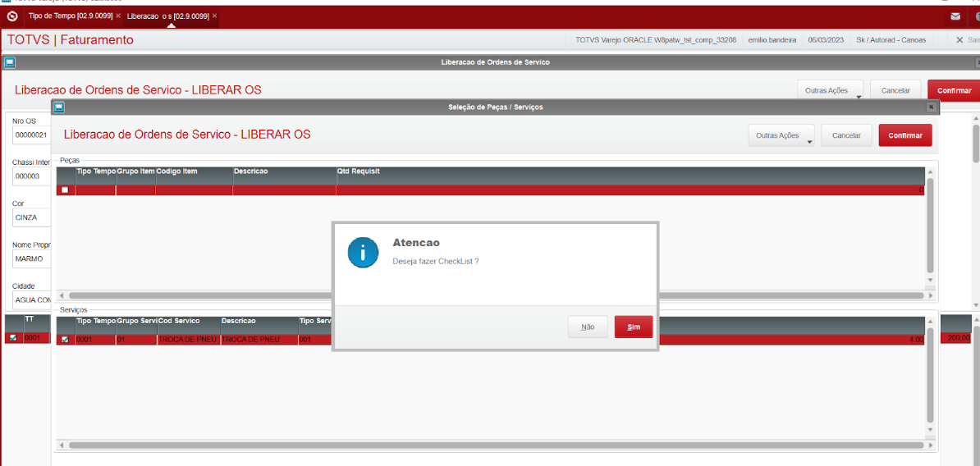The height and width of the screenshot is (466, 980).
Task: Click the Sair X icon
Action: tap(959, 40)
